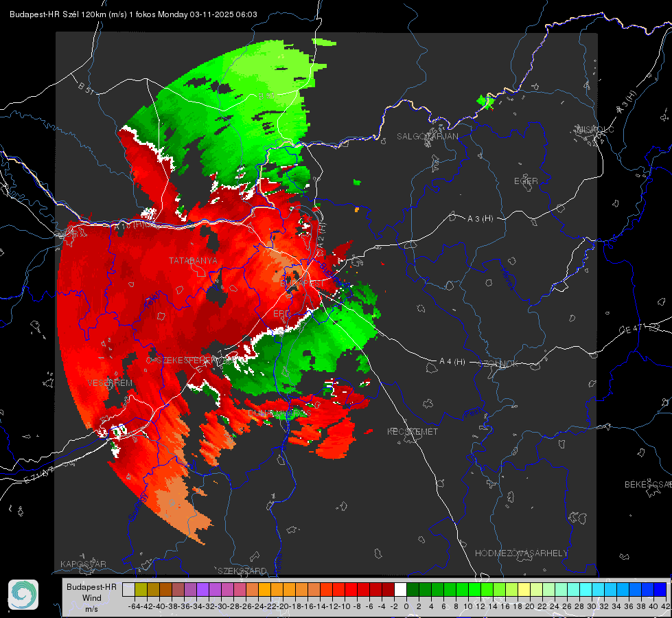Click the Budapest-HR Wind m/s legend title

coord(91,598)
